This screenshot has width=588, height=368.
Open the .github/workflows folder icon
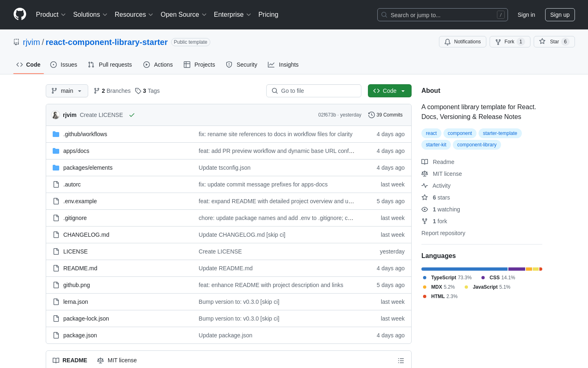pyautogui.click(x=56, y=134)
